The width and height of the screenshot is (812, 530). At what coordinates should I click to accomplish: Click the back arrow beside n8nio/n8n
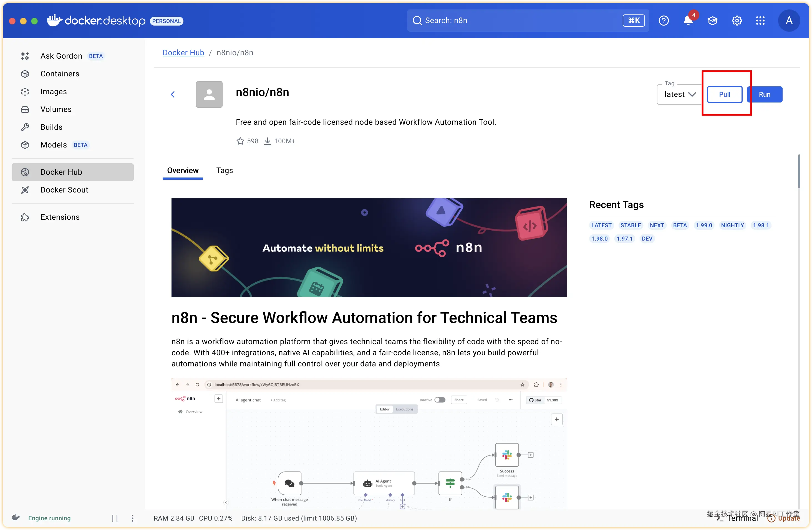point(173,95)
